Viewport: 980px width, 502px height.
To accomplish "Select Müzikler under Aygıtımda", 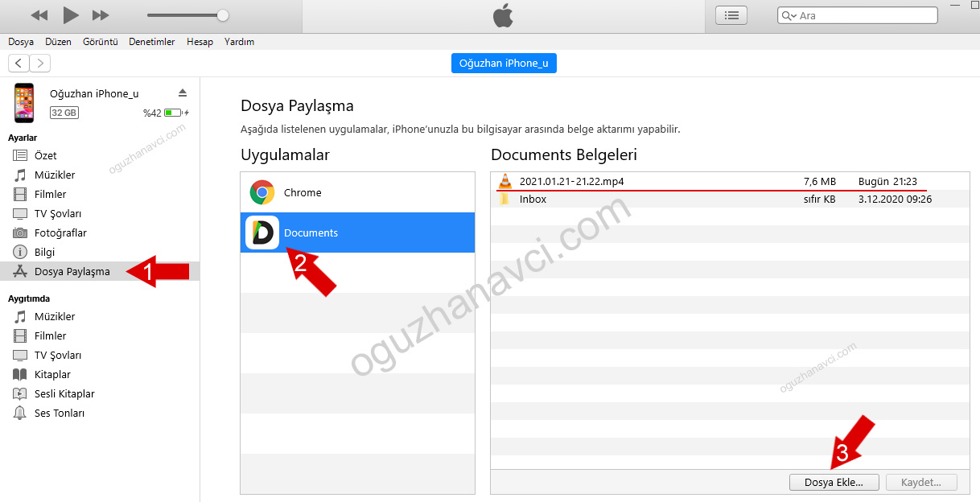I will tap(100, 316).
